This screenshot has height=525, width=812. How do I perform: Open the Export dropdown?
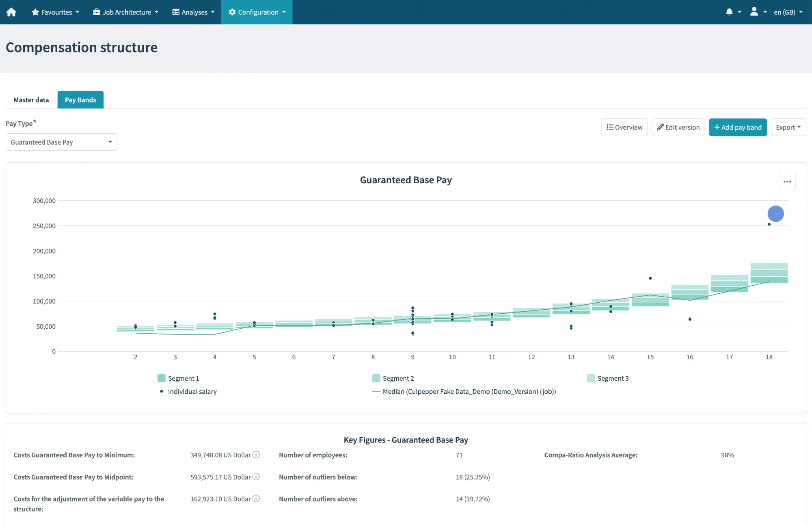[788, 127]
